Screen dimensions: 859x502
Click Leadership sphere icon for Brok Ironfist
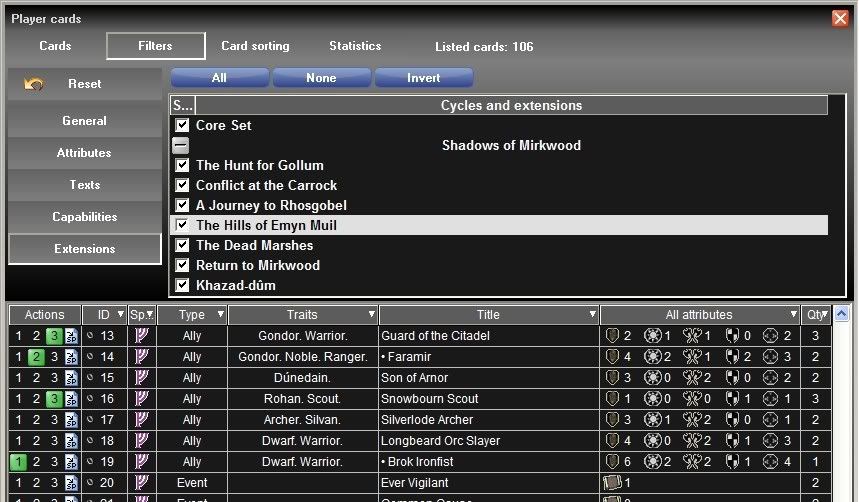pos(142,462)
